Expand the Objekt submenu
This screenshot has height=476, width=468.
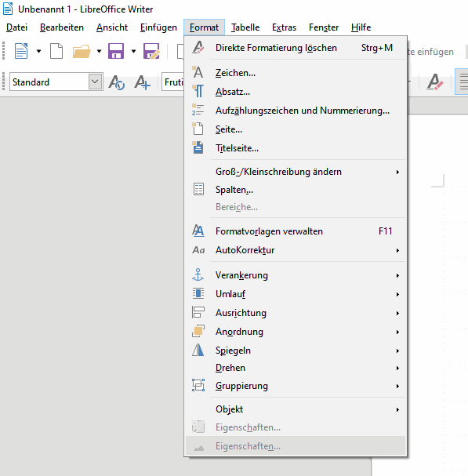pos(296,409)
